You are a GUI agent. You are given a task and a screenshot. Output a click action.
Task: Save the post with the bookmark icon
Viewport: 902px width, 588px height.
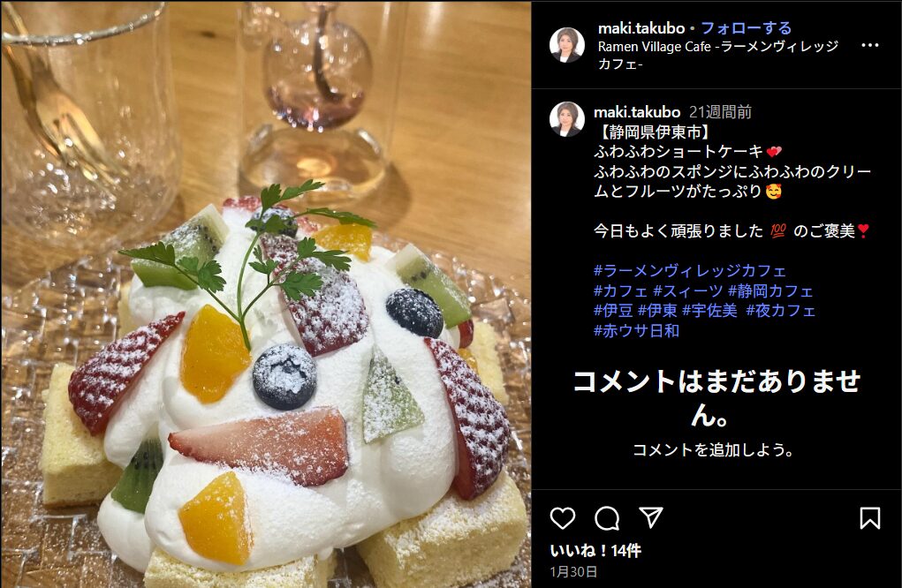pyautogui.click(x=870, y=518)
